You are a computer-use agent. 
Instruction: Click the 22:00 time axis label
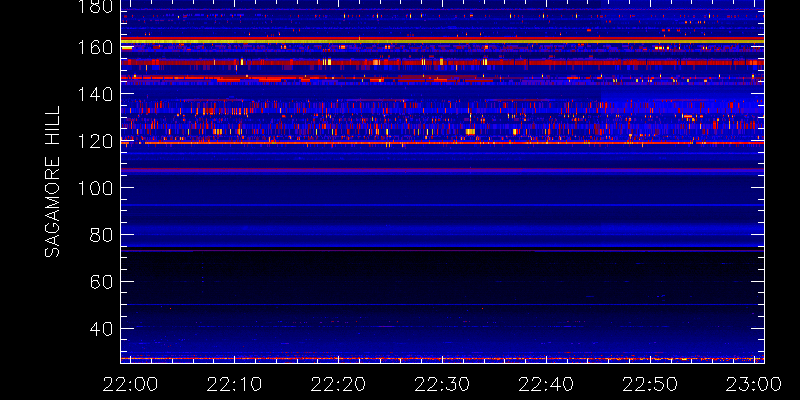[x=130, y=383]
